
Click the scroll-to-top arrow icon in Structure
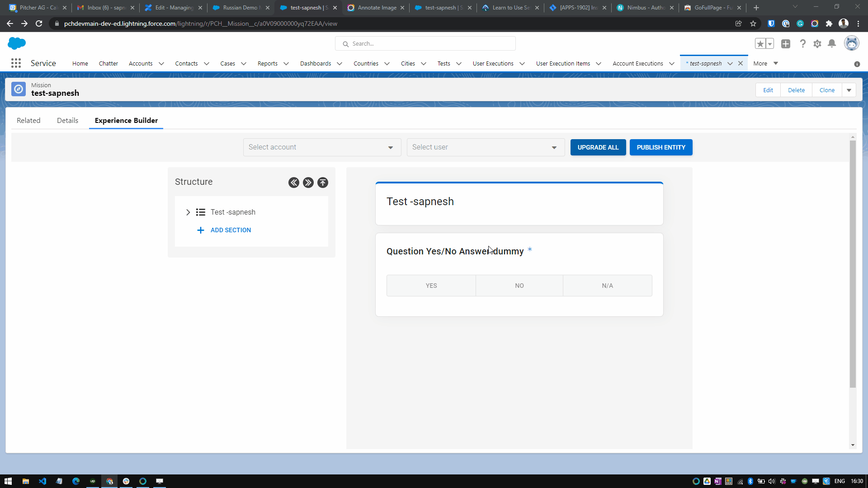323,183
